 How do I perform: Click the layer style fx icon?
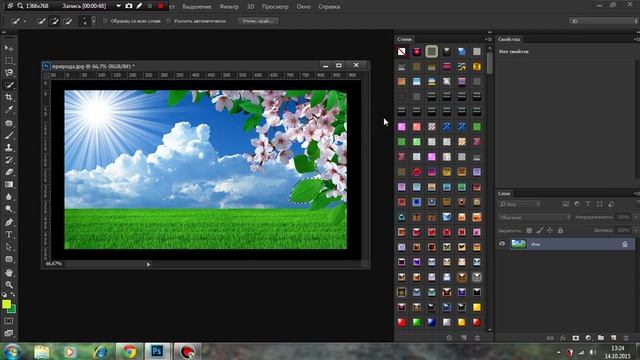pos(563,338)
